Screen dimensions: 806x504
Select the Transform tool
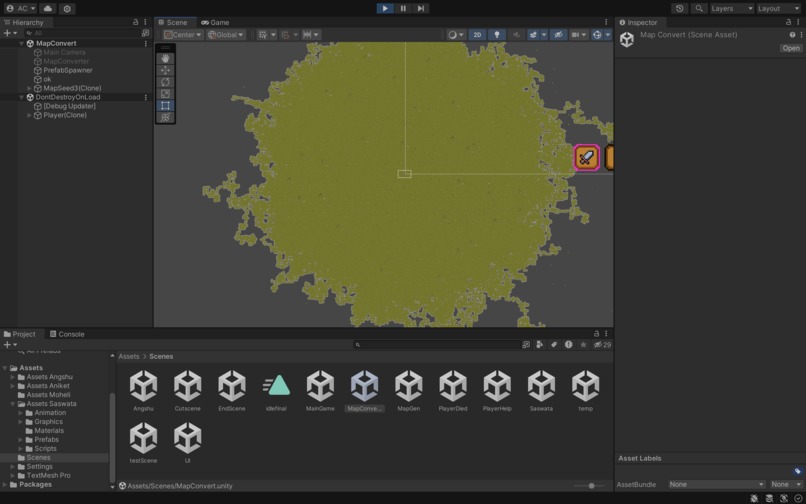165,118
